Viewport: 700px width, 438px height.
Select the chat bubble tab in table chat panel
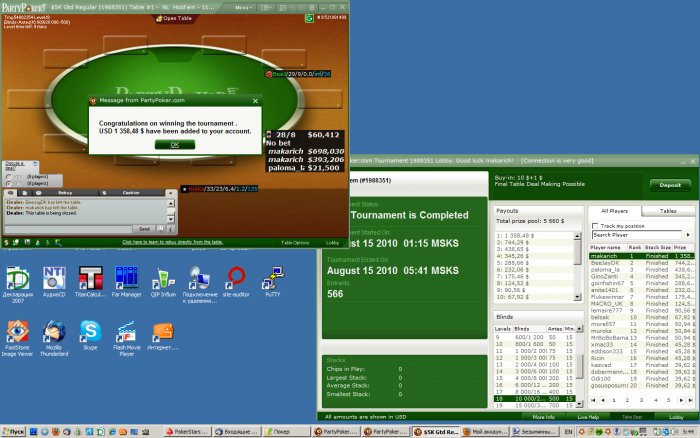[x=11, y=193]
